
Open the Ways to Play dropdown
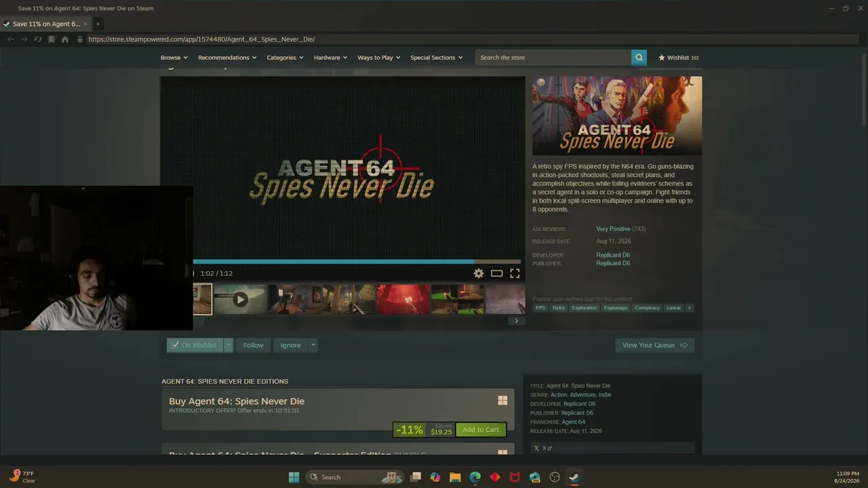(x=379, y=58)
